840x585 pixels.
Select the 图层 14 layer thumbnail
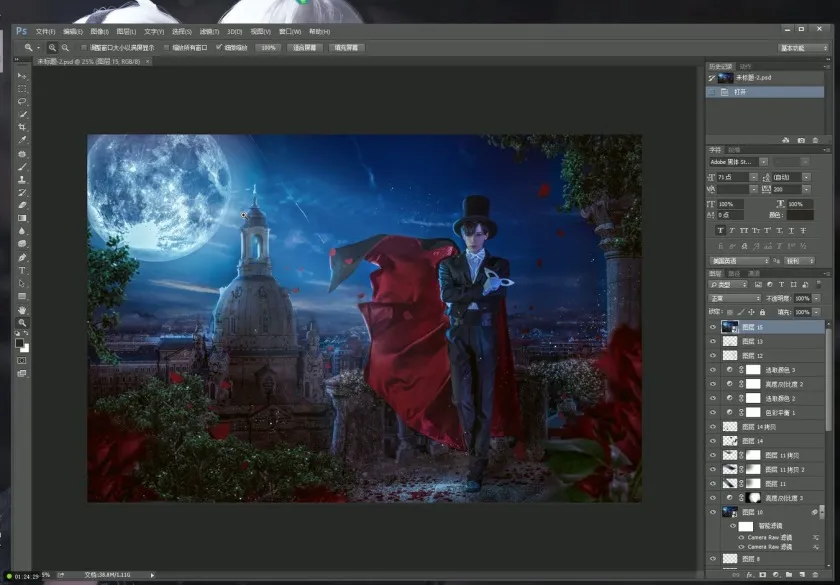[730, 440]
